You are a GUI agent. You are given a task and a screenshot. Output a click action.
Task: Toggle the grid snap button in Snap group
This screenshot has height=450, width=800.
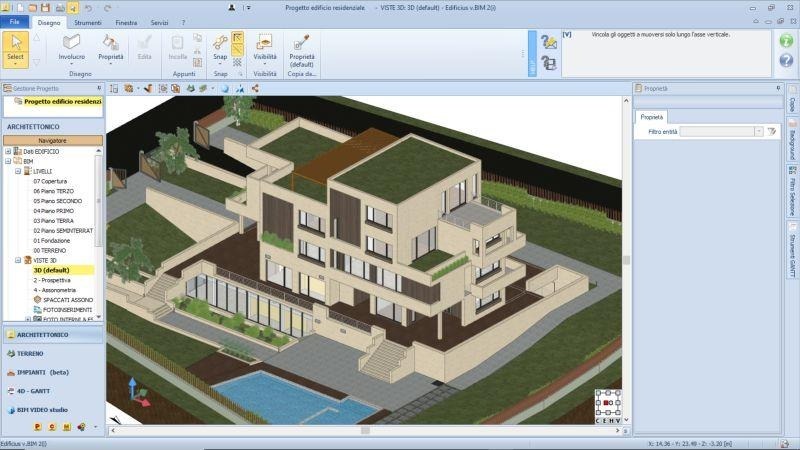238,62
